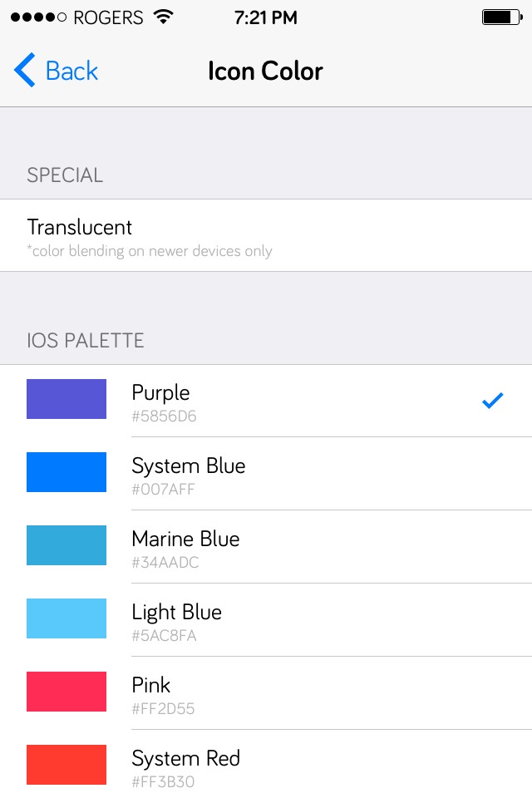Click the System Red color swatch
This screenshot has height=798, width=532.
click(x=66, y=765)
